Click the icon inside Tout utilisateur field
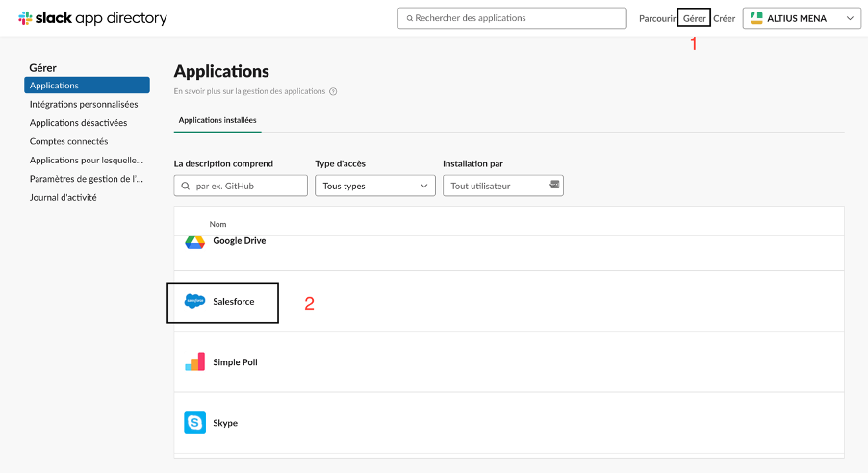The height and width of the screenshot is (473, 868). (x=554, y=185)
